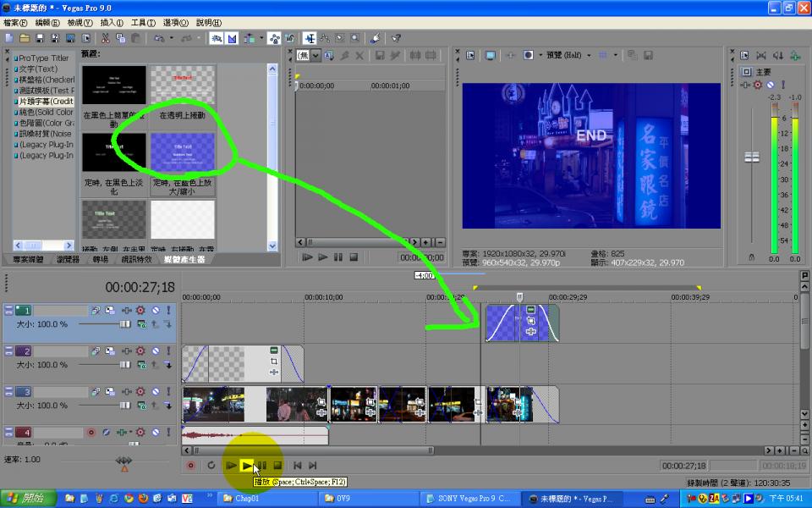Expand the undo history dropdown arrow
812x508 pixels.
[x=172, y=38]
